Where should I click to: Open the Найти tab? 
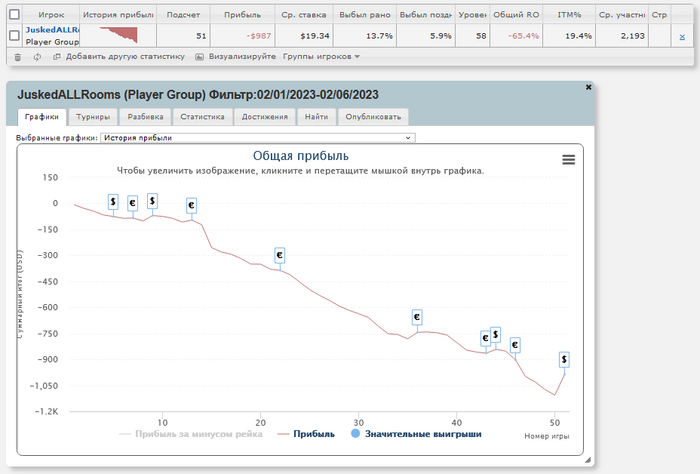(x=317, y=117)
